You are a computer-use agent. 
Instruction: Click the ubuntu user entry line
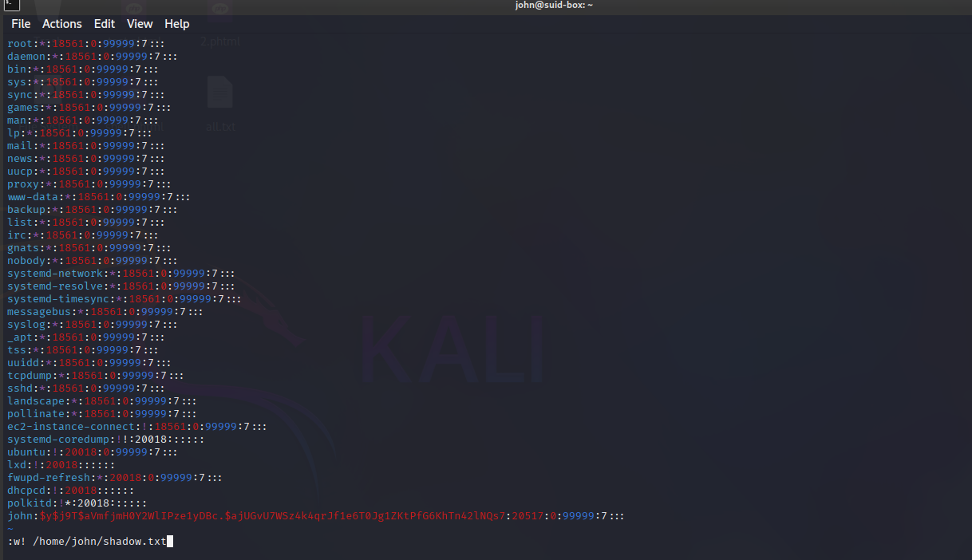click(x=93, y=452)
